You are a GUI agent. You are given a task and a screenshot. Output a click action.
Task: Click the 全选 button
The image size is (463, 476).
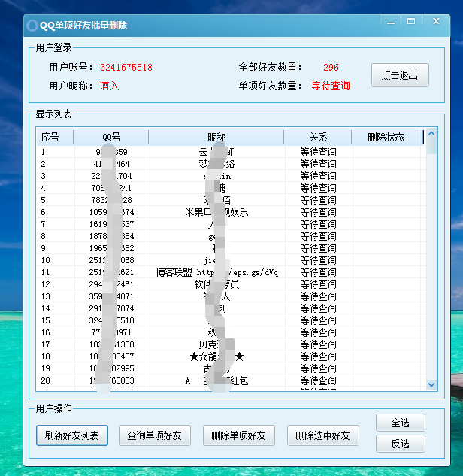(400, 423)
